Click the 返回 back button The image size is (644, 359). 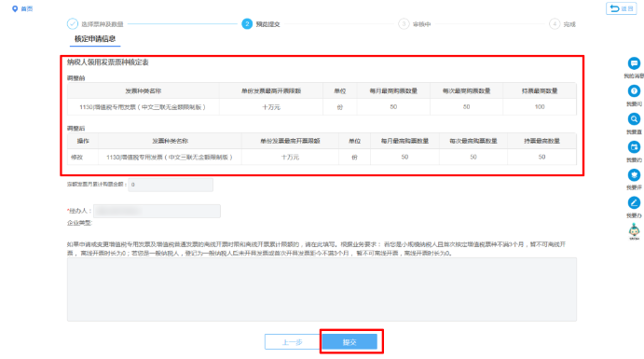pyautogui.click(x=621, y=8)
